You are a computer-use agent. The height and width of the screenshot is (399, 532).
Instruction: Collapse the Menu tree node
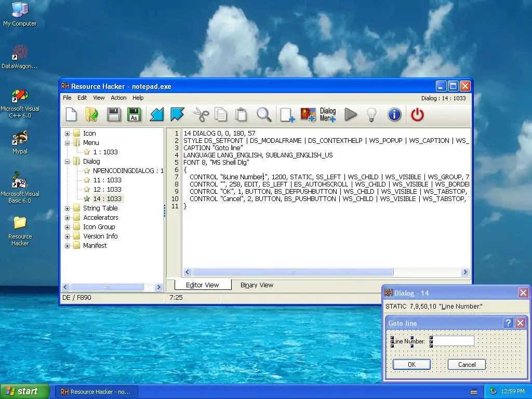pos(67,143)
